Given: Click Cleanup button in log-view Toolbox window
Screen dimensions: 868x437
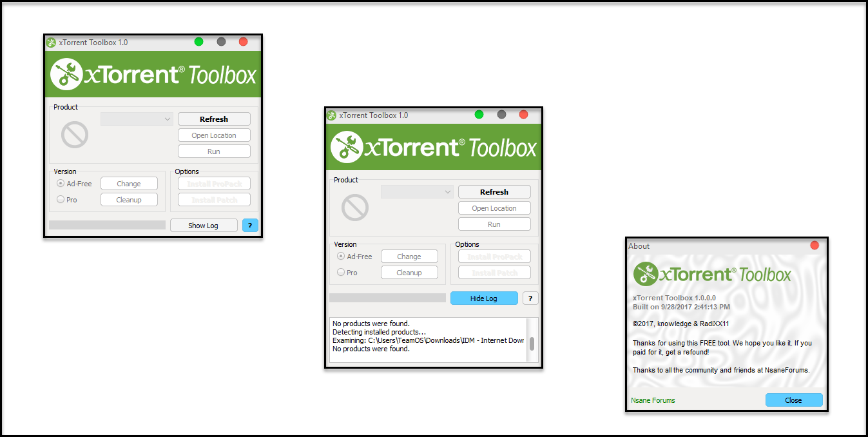Looking at the screenshot, I should [x=409, y=273].
